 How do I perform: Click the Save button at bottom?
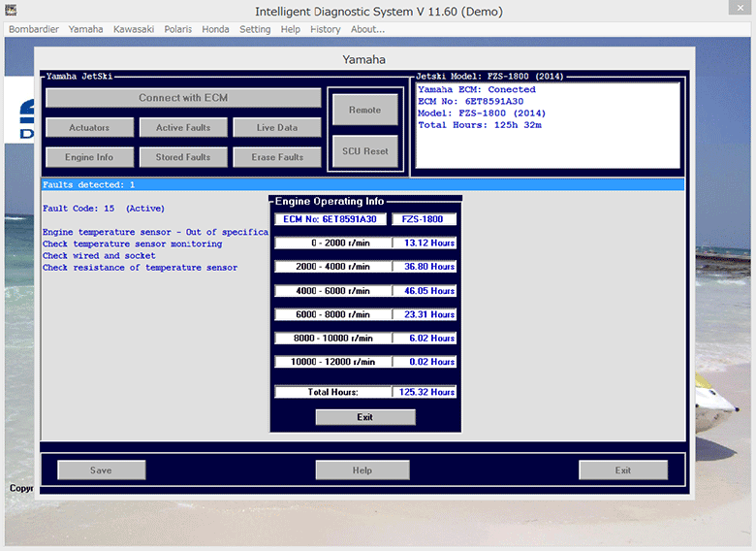[x=101, y=470]
